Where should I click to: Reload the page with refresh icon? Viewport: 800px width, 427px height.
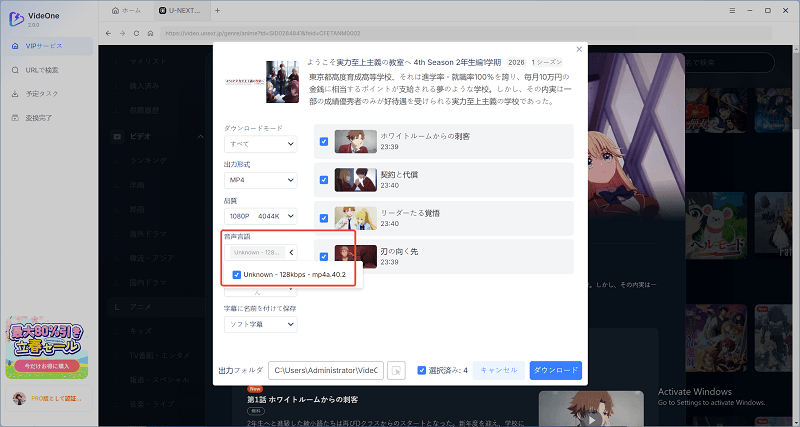point(136,33)
